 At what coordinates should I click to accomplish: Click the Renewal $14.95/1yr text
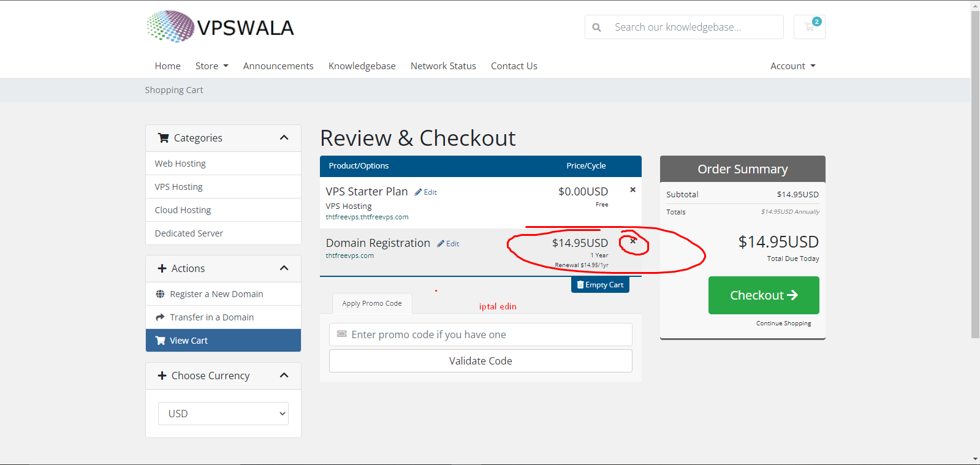(582, 265)
